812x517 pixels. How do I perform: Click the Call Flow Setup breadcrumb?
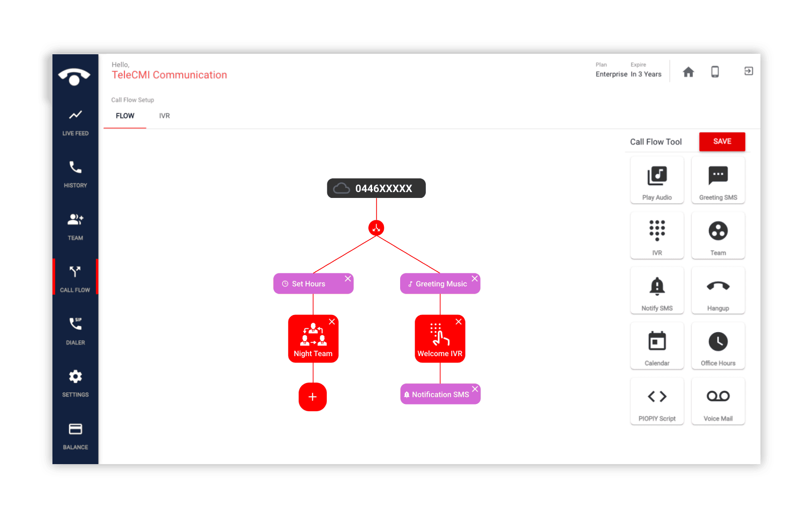132,100
